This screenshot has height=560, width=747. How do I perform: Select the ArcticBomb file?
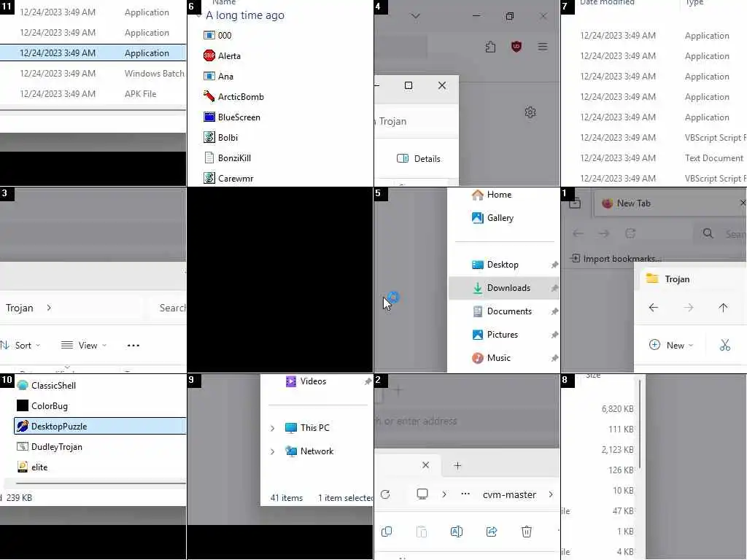[x=233, y=97]
